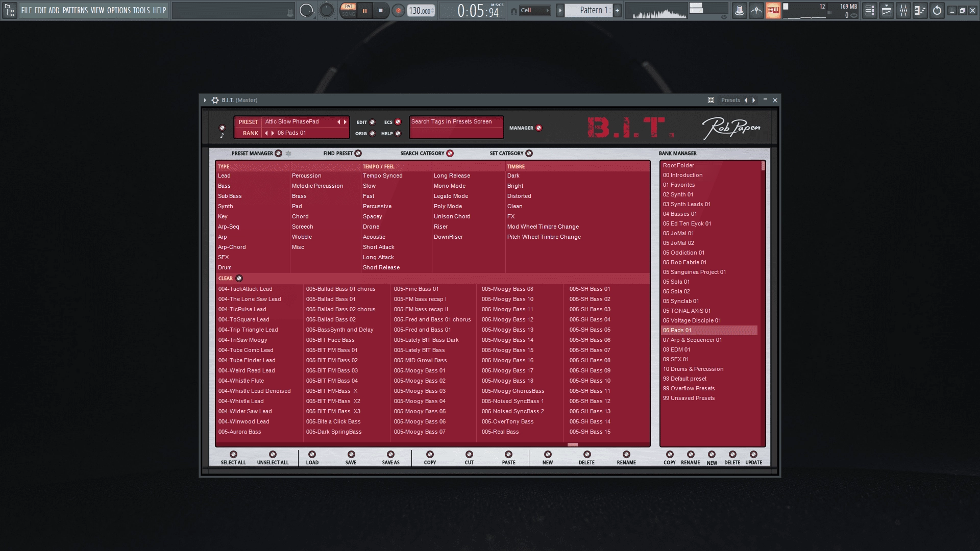Viewport: 980px width, 551px height.
Task: Click the headphone icon left of Cell
Action: click(513, 11)
